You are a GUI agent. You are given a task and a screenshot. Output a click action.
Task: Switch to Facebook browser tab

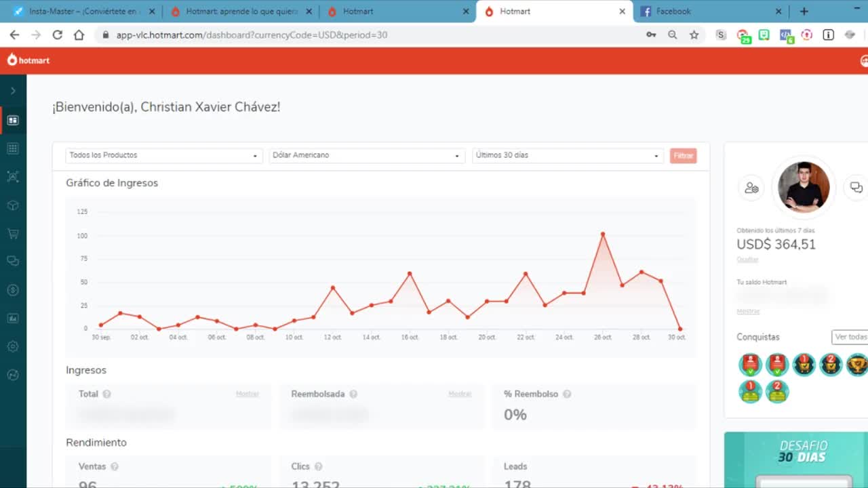[711, 12]
